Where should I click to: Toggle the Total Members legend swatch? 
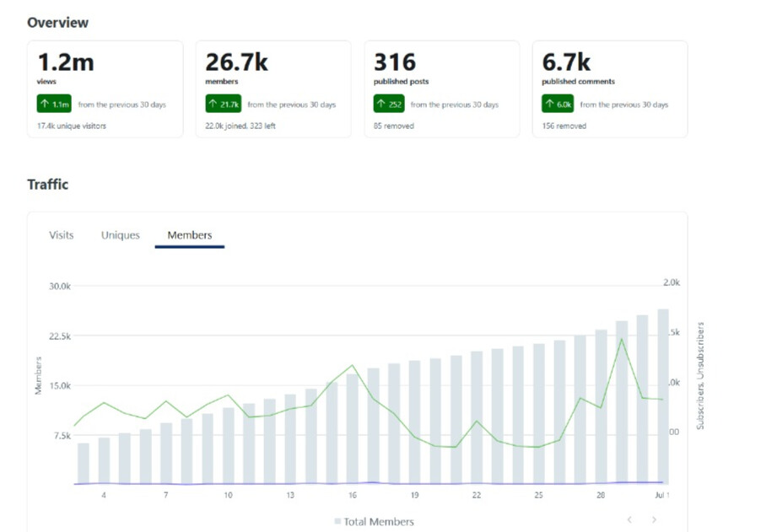[x=337, y=521]
